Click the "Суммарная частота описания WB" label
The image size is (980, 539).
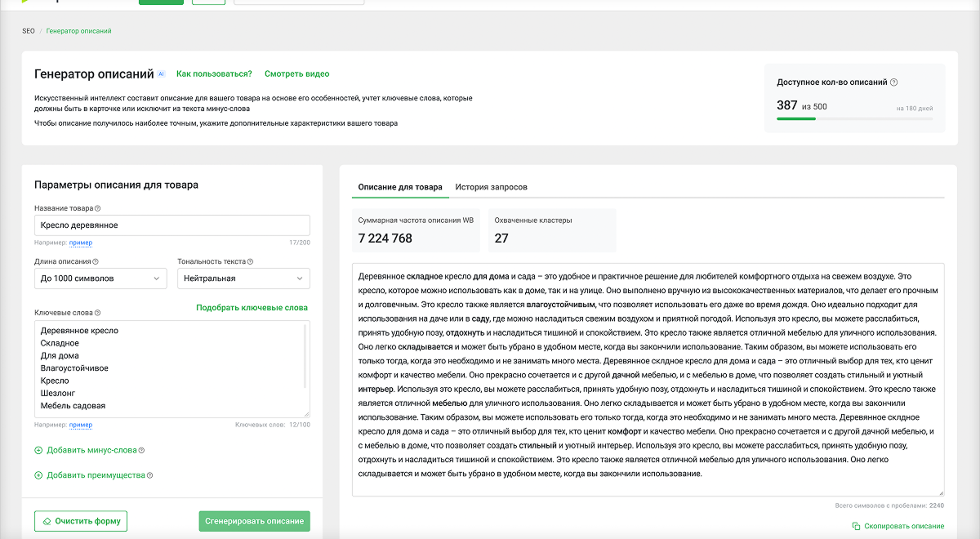click(x=416, y=220)
